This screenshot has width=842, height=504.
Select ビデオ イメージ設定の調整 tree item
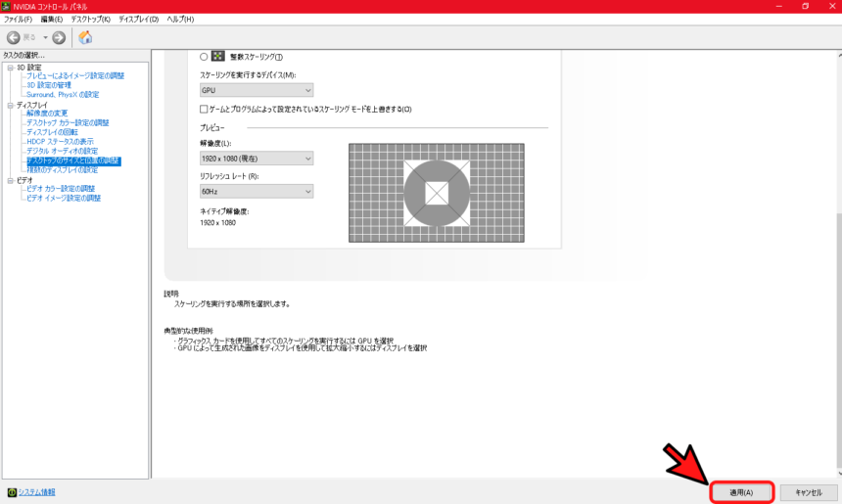[x=64, y=198]
